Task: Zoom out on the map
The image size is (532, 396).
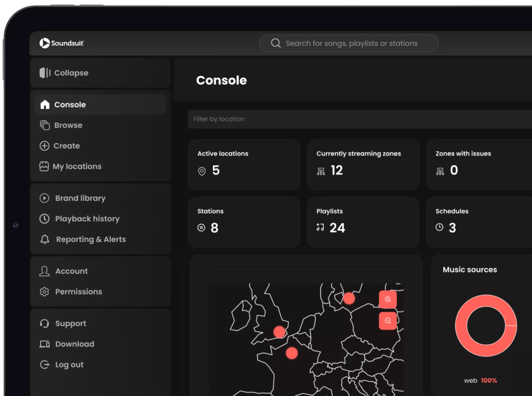Action: click(x=388, y=320)
